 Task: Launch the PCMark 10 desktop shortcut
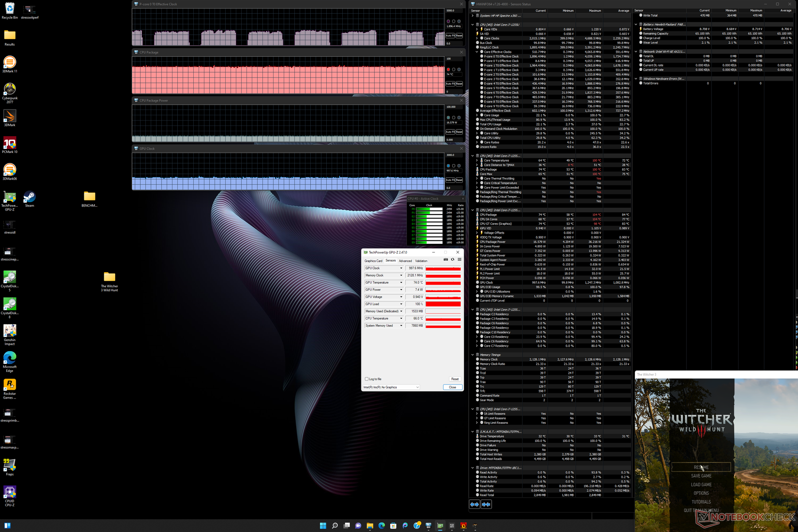pos(10,145)
